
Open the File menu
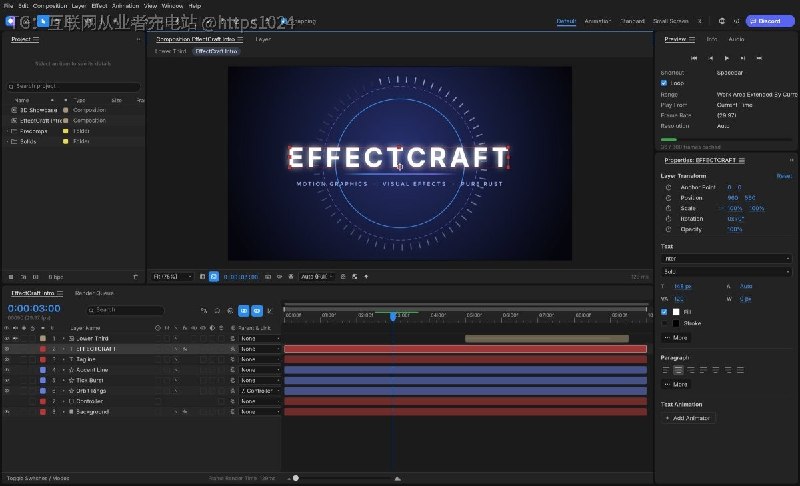tap(9, 6)
